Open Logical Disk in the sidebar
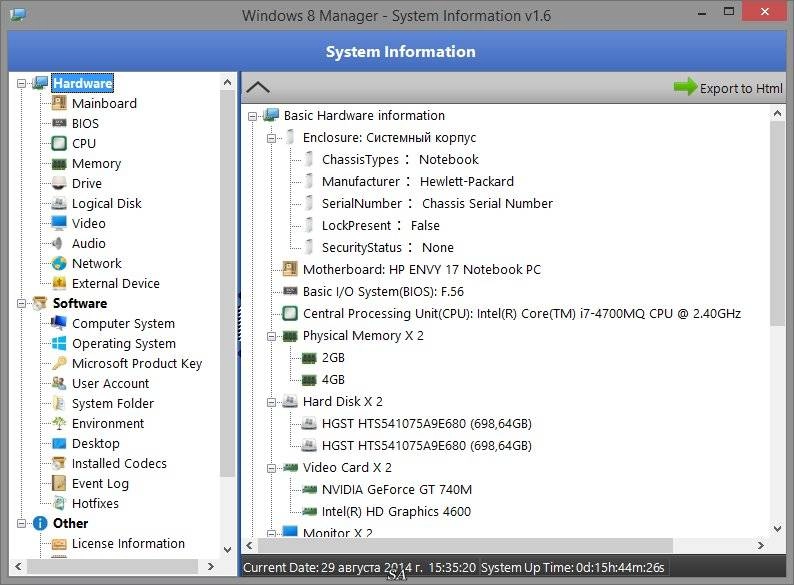Screen dimensions: 794x585 tap(106, 204)
